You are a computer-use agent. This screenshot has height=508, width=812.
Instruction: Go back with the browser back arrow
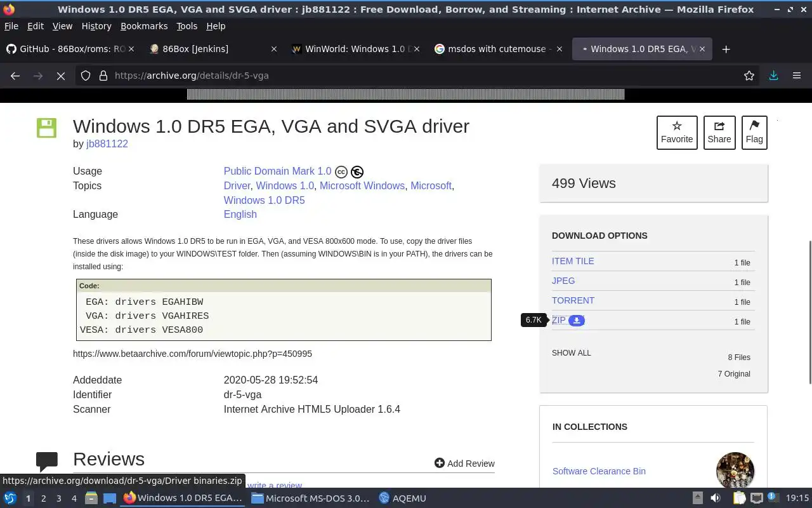coord(15,76)
